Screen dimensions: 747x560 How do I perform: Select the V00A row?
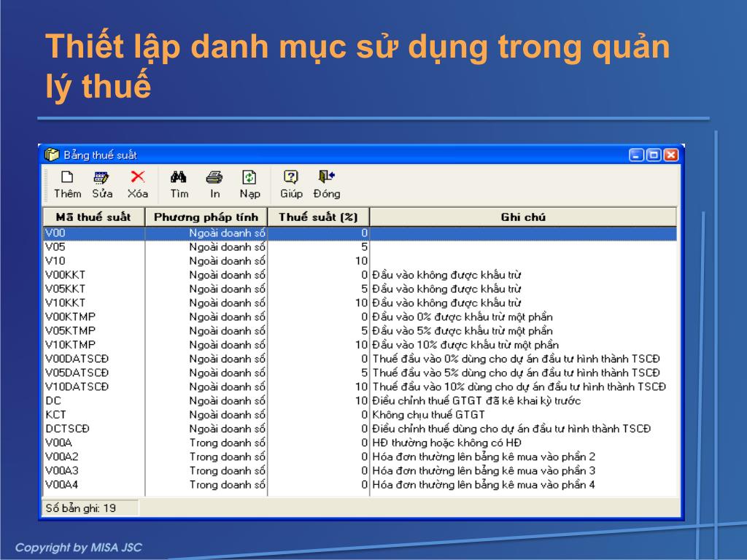pyautogui.click(x=360, y=443)
